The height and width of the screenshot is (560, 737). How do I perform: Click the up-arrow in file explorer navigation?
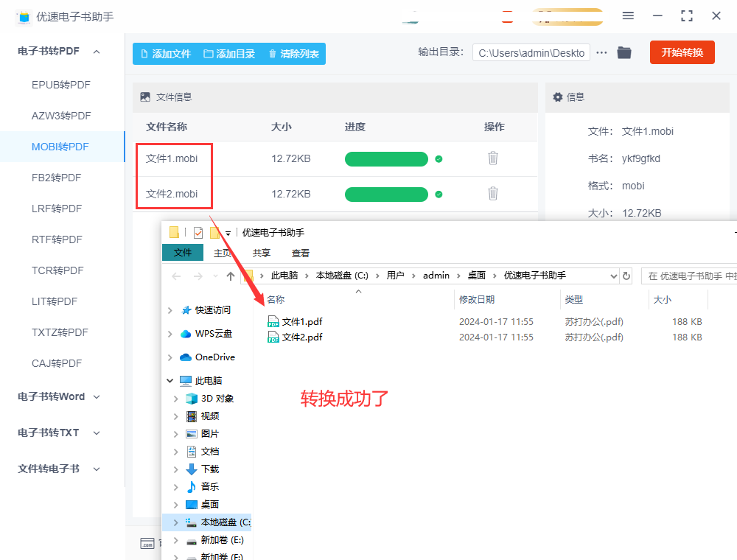coord(231,276)
